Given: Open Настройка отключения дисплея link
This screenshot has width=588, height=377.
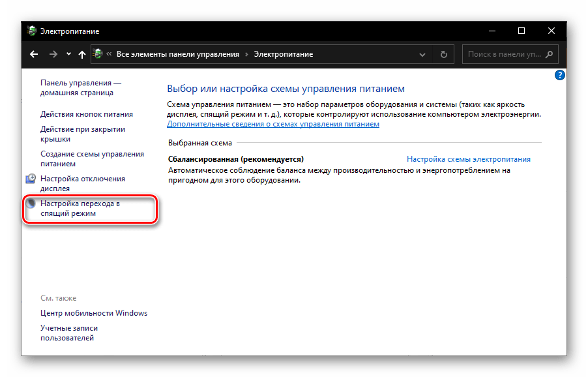Looking at the screenshot, I should click(x=83, y=183).
